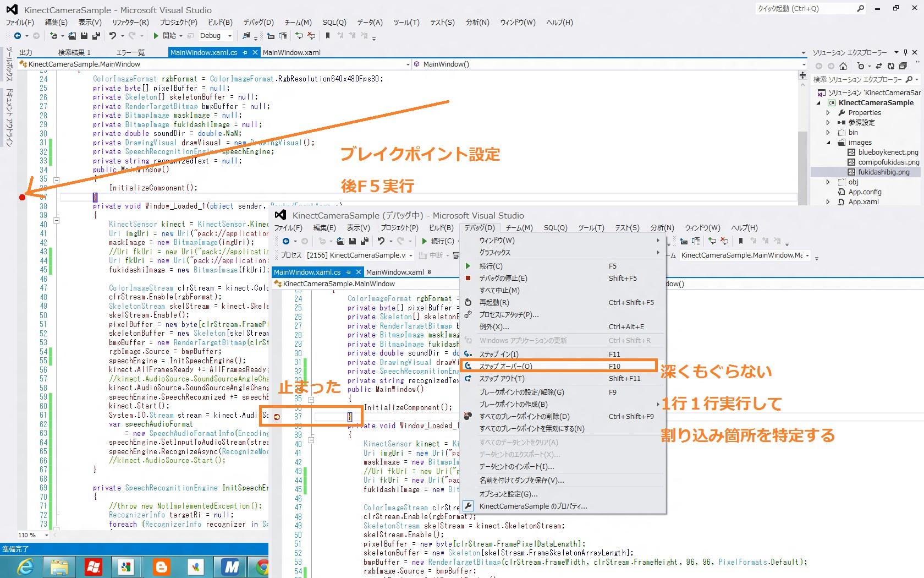Comment out selected lines icon, back toolbar
This screenshot has height=578, width=924.
(x=299, y=36)
